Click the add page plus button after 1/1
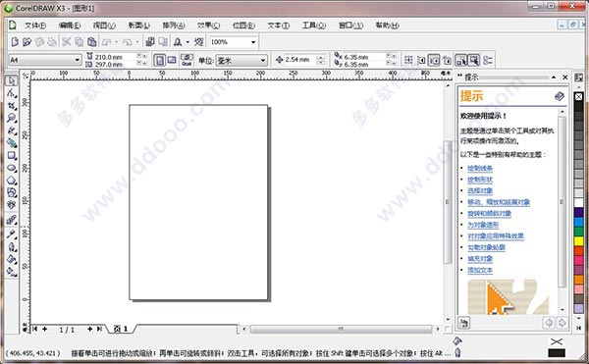The image size is (589, 364). pyautogui.click(x=89, y=329)
